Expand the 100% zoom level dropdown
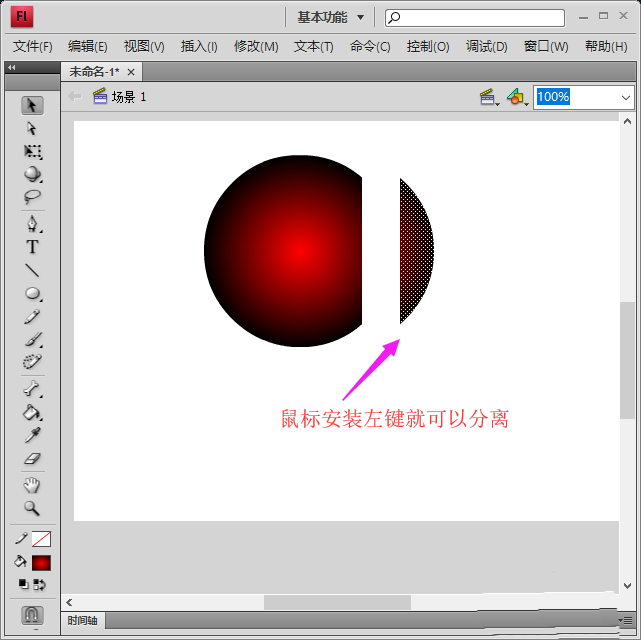Screen dimensions: 641x640 pos(625,98)
